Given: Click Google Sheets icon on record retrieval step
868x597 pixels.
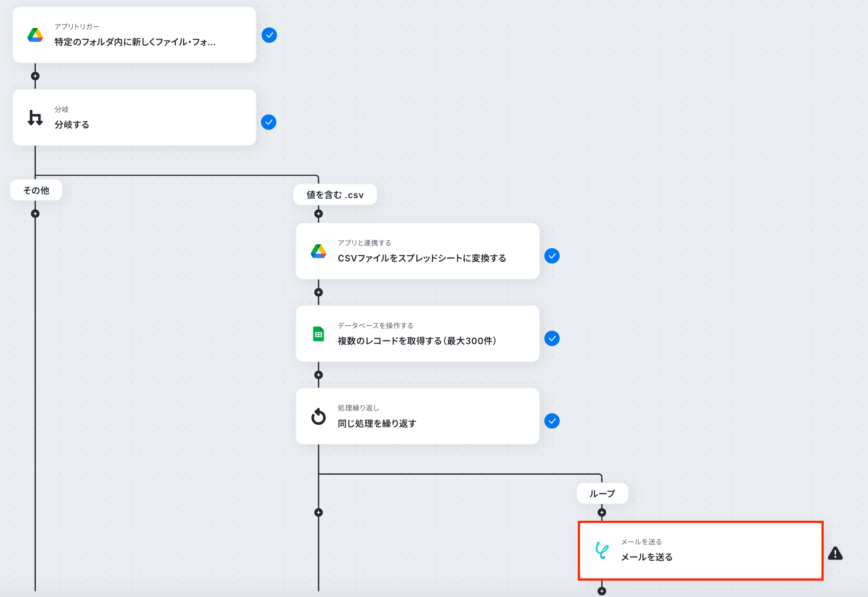Looking at the screenshot, I should [x=319, y=334].
